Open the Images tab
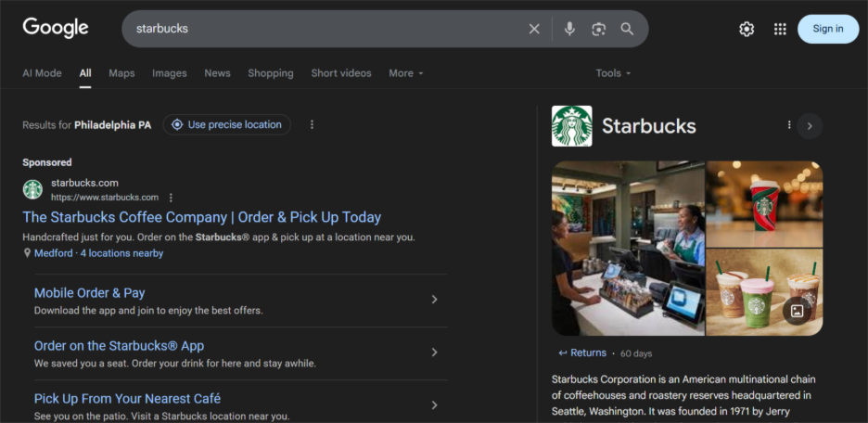The height and width of the screenshot is (423, 868). pos(170,73)
